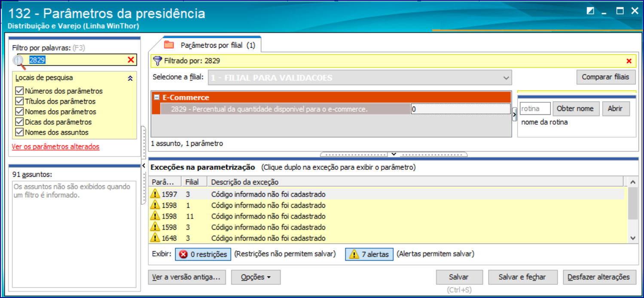Click the Salvar button
This screenshot has height=298, width=644.
click(x=459, y=277)
